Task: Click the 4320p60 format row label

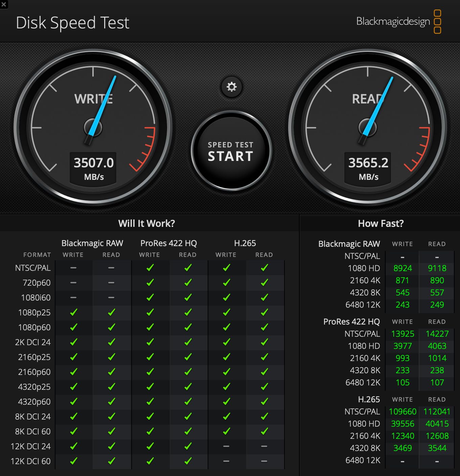Action: pos(34,402)
